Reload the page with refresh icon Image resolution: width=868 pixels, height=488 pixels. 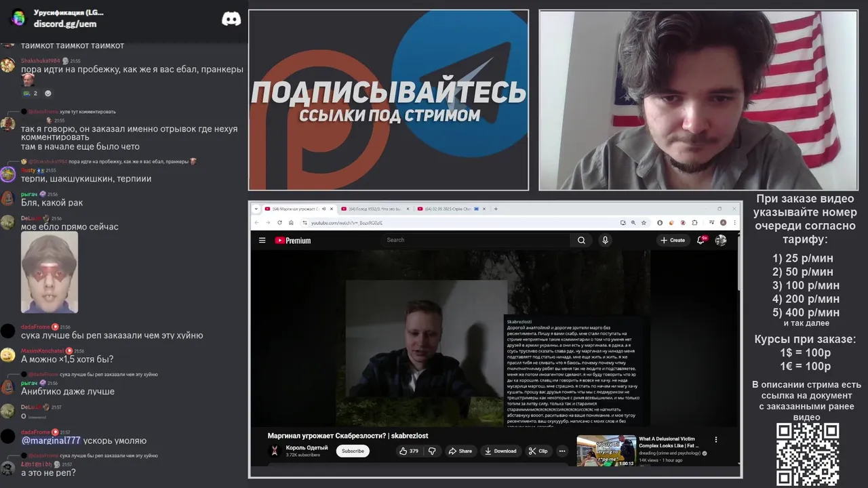pyautogui.click(x=279, y=222)
